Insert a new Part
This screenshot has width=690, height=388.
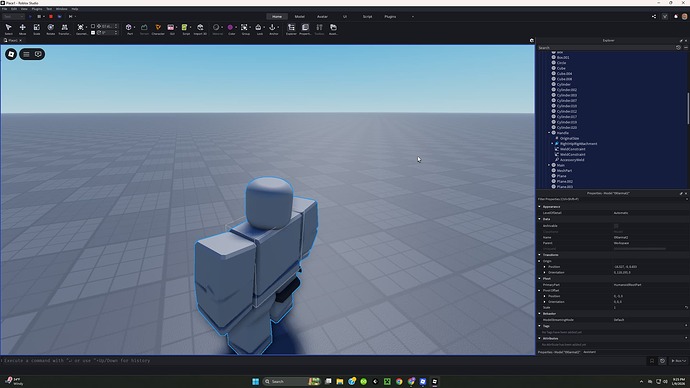(x=128, y=29)
